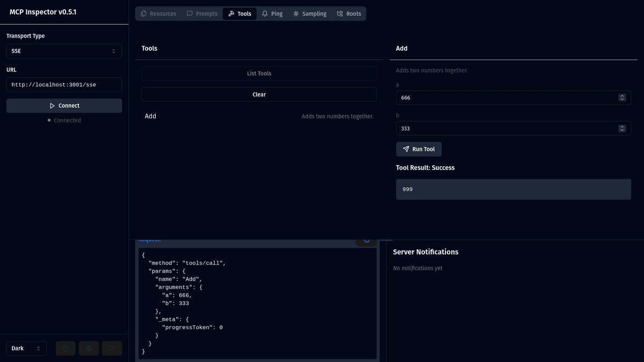Screen dimensions: 644x362
Task: Click the URL input field
Action: coord(64,85)
